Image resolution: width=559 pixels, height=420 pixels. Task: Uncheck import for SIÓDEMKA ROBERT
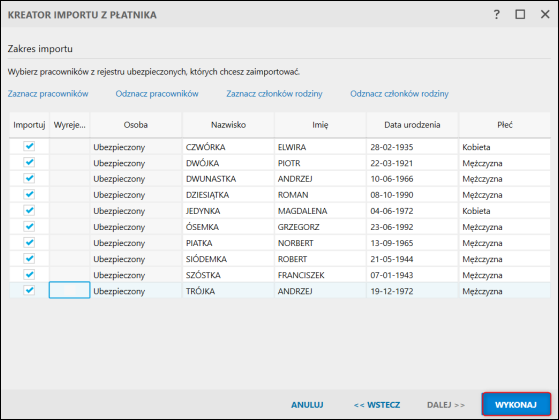29,258
